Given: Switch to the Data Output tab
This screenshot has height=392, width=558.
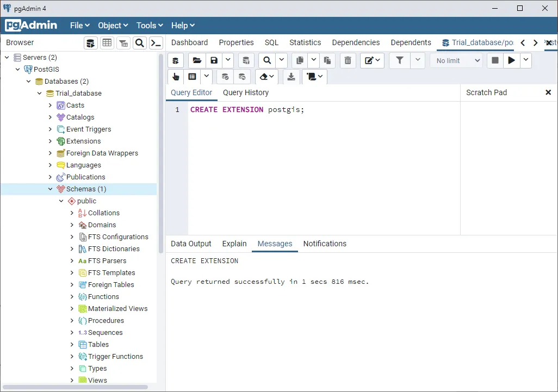Looking at the screenshot, I should point(191,244).
